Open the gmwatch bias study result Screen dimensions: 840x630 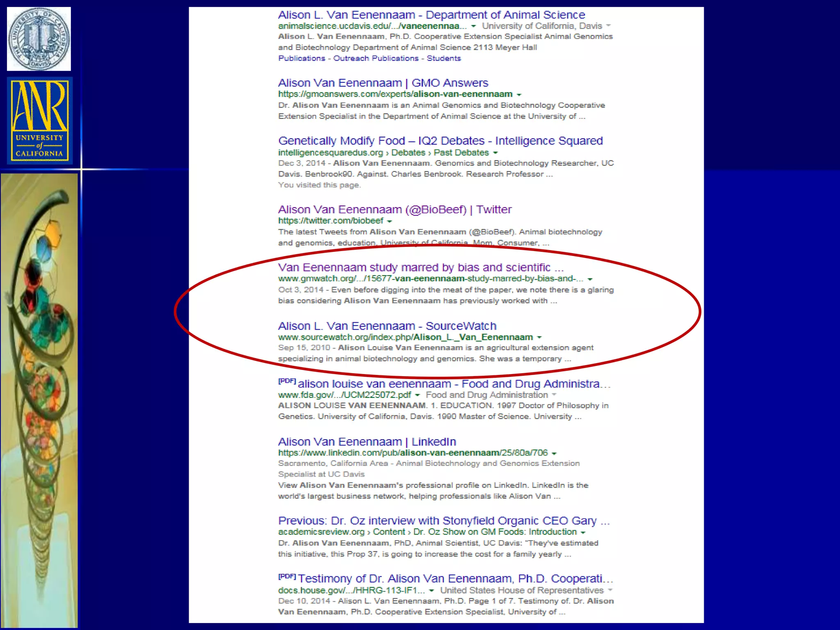420,267
